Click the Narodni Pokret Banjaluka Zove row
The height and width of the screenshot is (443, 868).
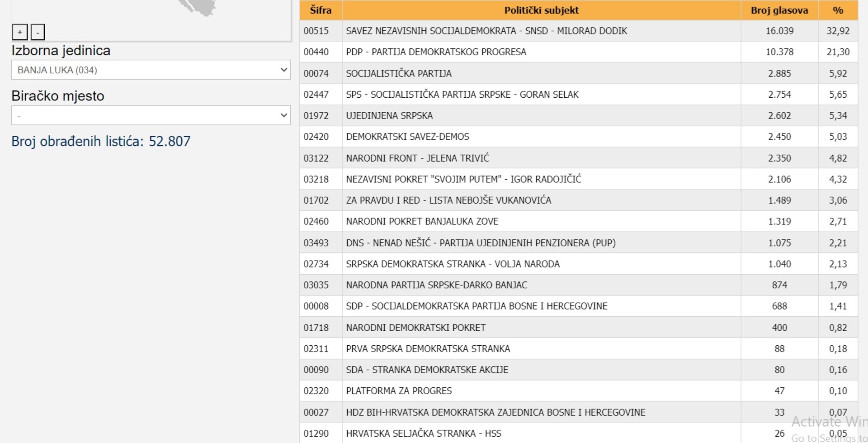[422, 221]
